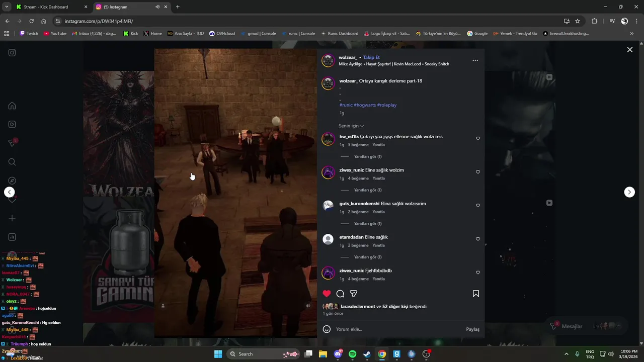Image resolution: width=644 pixels, height=362 pixels.
Task: Open the comment bubble icon under post
Action: (x=340, y=294)
